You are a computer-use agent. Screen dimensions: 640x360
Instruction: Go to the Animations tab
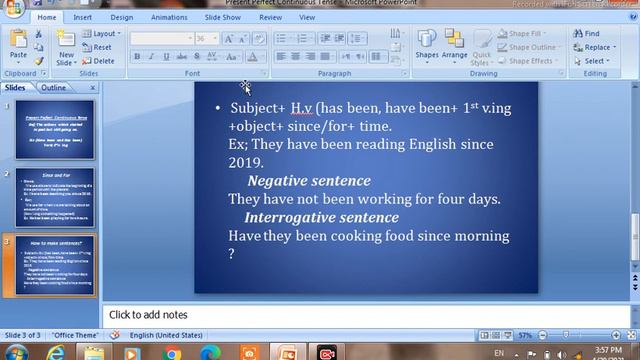coord(169,18)
